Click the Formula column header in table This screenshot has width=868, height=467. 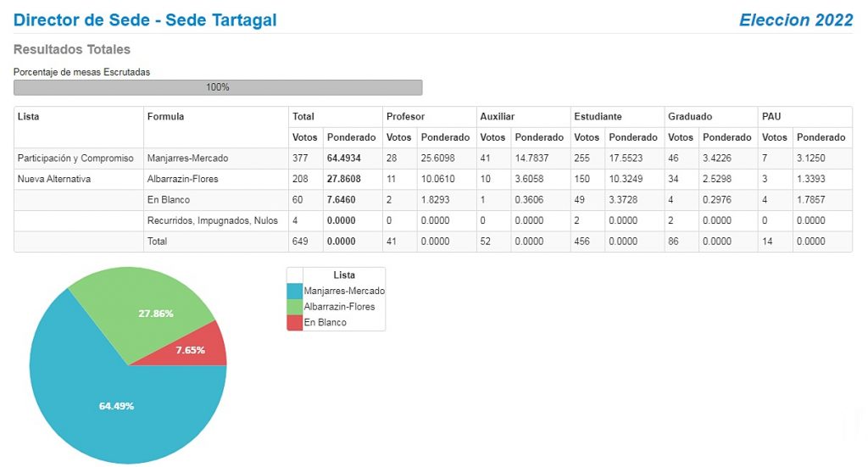(x=165, y=116)
